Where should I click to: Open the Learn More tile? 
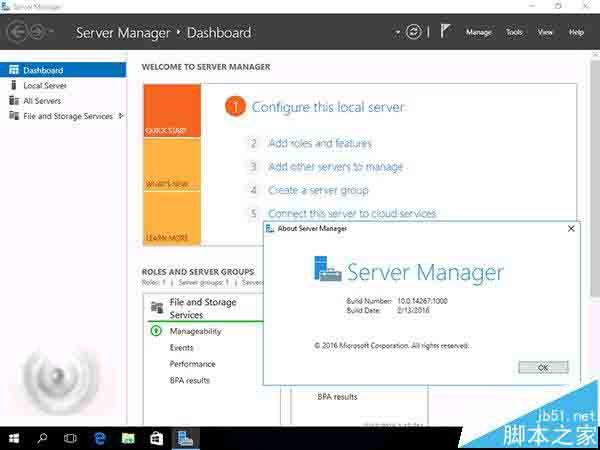click(x=172, y=218)
